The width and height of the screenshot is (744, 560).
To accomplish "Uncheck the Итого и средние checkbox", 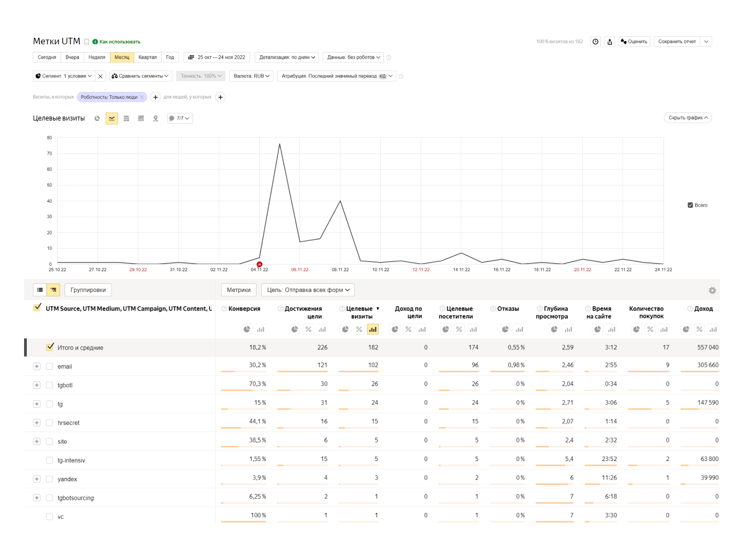I will [x=50, y=347].
